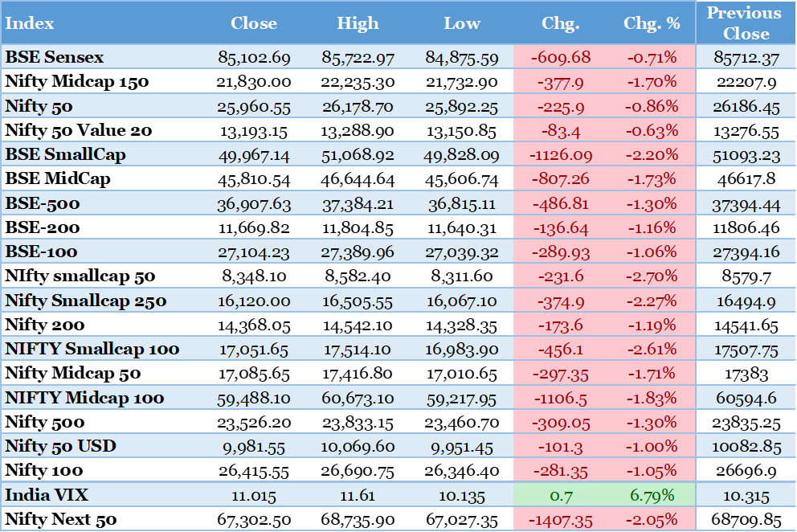Click the India VIX row label
Image resolution: width=797 pixels, height=532 pixels.
(47, 495)
